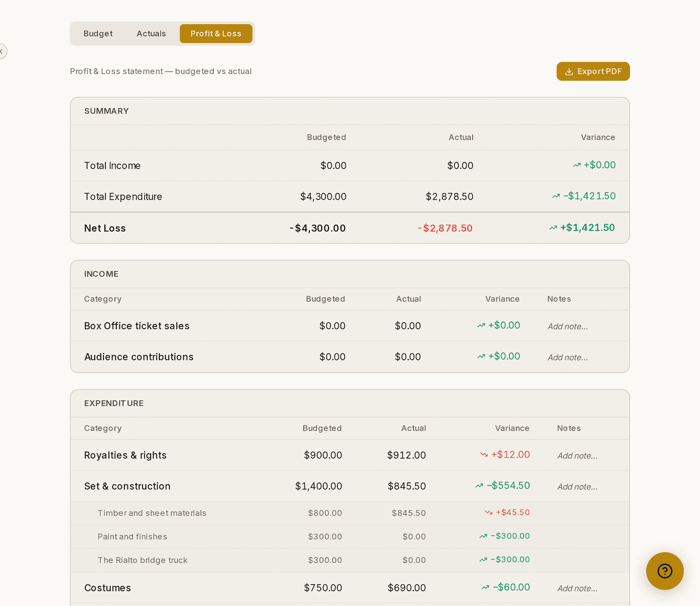
Task: Select the Profit & Loss tab
Action: click(x=216, y=34)
